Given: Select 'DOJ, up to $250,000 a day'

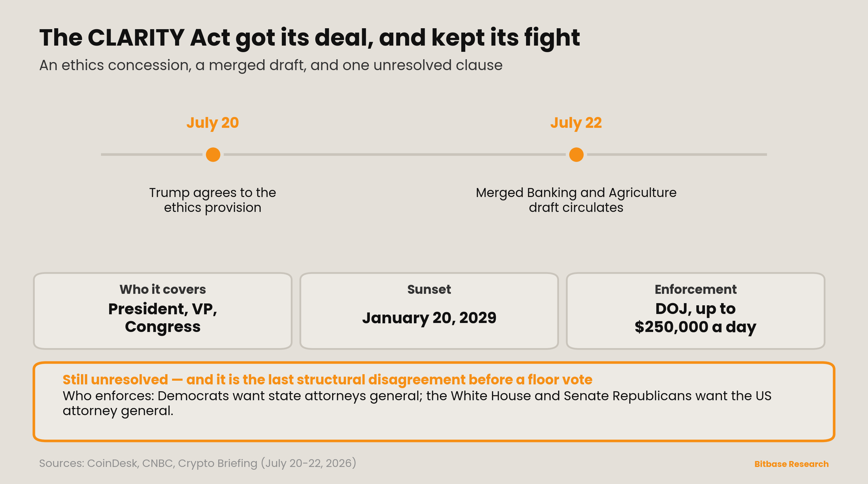Looking at the screenshot, I should click(695, 318).
